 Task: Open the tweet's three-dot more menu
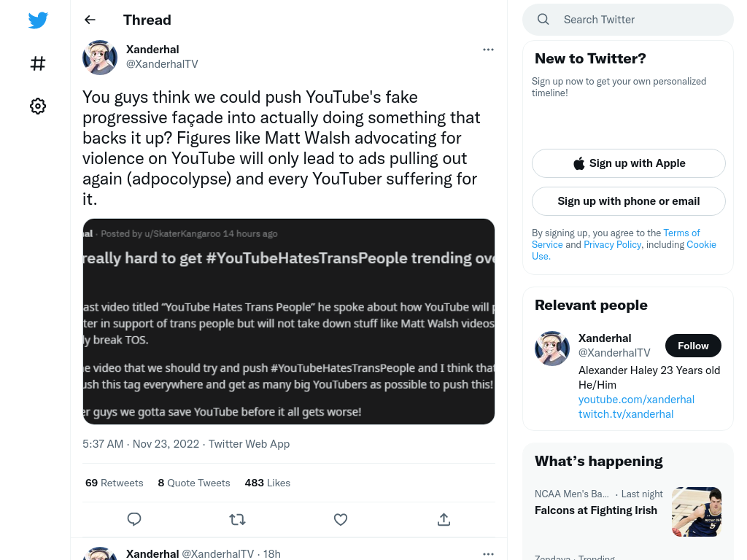tap(488, 50)
